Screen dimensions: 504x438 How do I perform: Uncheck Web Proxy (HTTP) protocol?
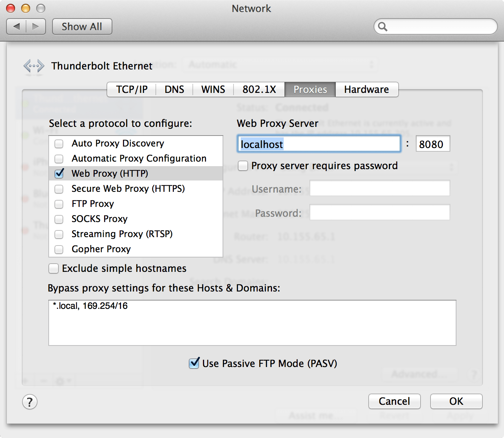pos(59,174)
